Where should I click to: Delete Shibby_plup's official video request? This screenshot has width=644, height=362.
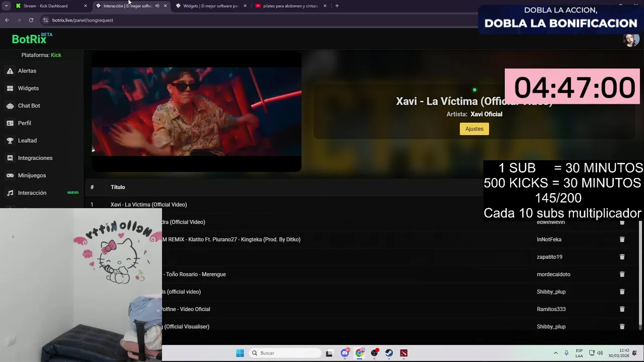tap(622, 292)
